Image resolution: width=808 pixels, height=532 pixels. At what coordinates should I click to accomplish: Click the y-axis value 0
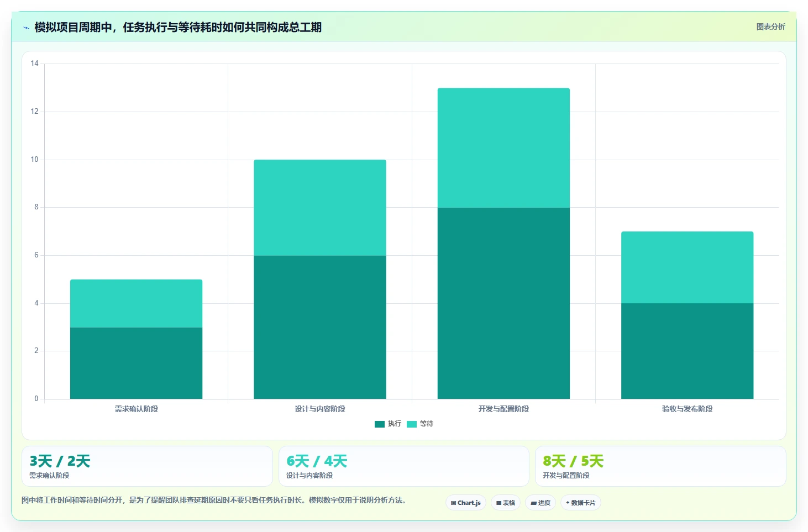[36, 399]
